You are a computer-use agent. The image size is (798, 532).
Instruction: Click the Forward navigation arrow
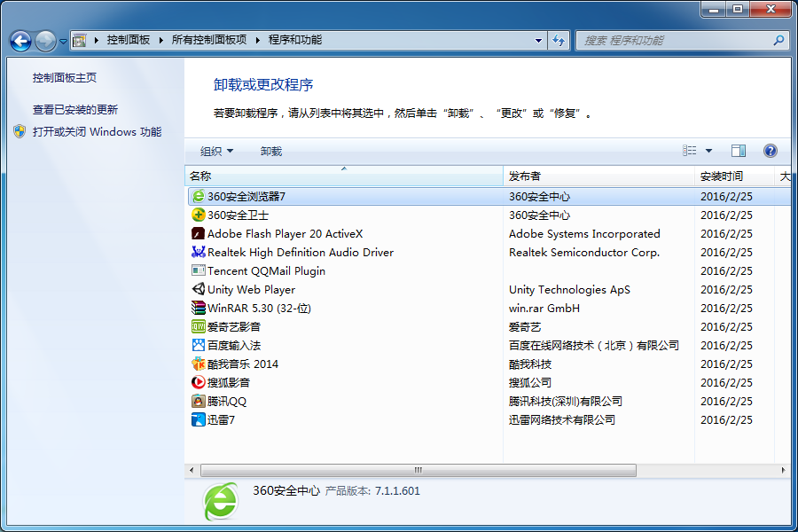click(x=45, y=41)
